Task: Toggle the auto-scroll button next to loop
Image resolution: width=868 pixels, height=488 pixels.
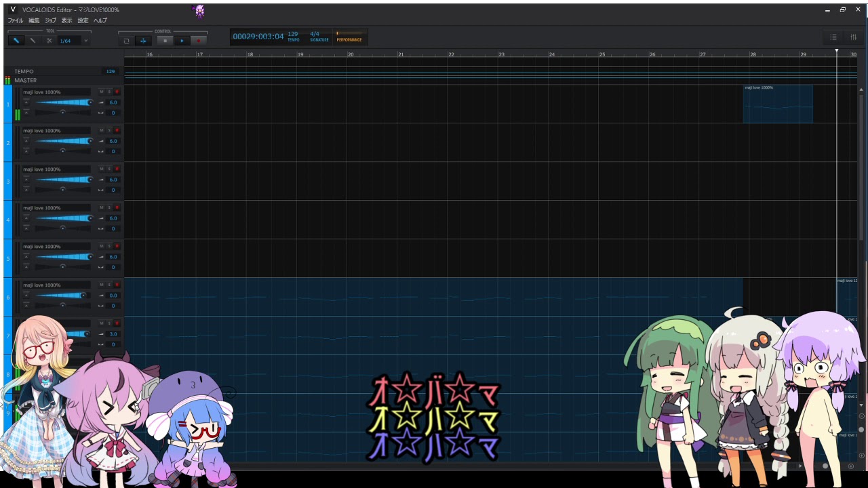Action: pyautogui.click(x=143, y=41)
